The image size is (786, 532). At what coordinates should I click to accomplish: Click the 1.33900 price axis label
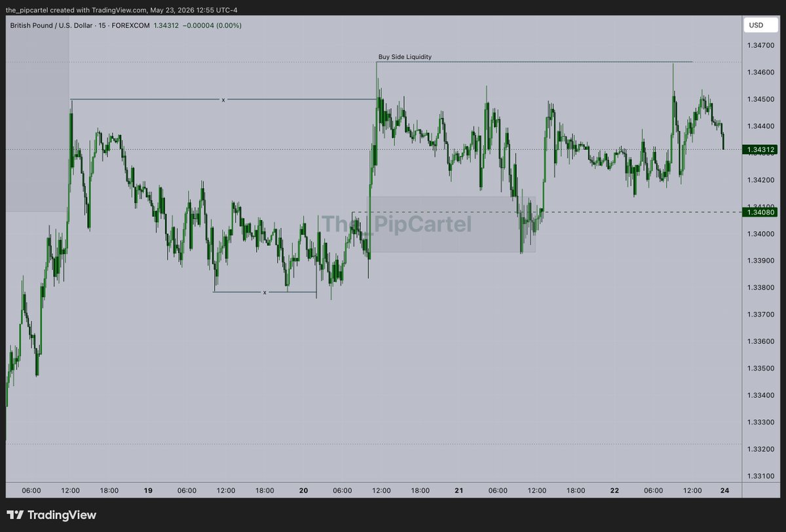click(759, 261)
